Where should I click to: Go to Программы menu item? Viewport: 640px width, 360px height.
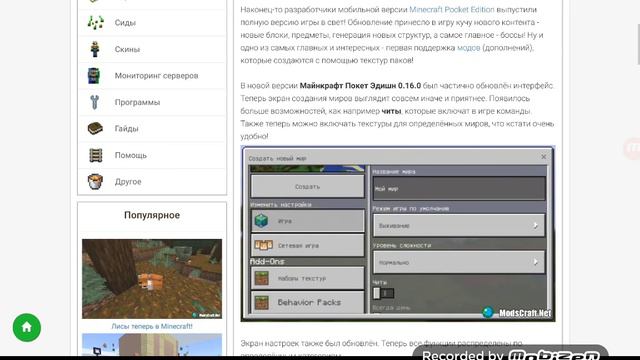pos(152,102)
